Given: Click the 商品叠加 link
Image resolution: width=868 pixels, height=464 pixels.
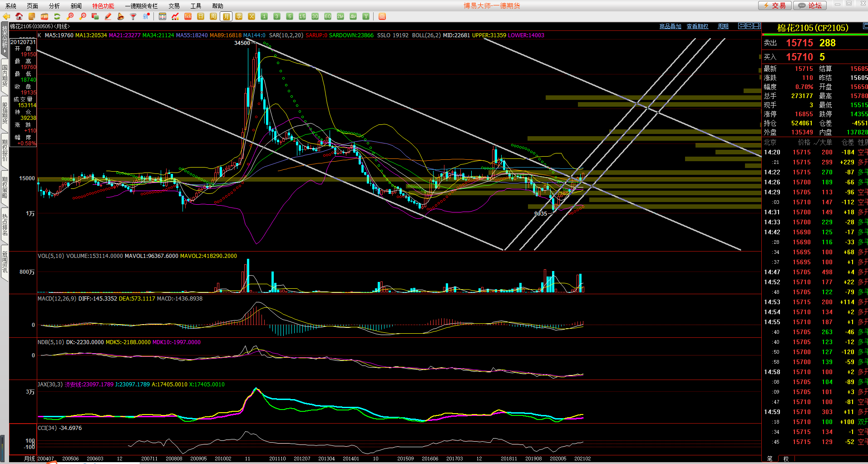Looking at the screenshot, I should pyautogui.click(x=671, y=26).
